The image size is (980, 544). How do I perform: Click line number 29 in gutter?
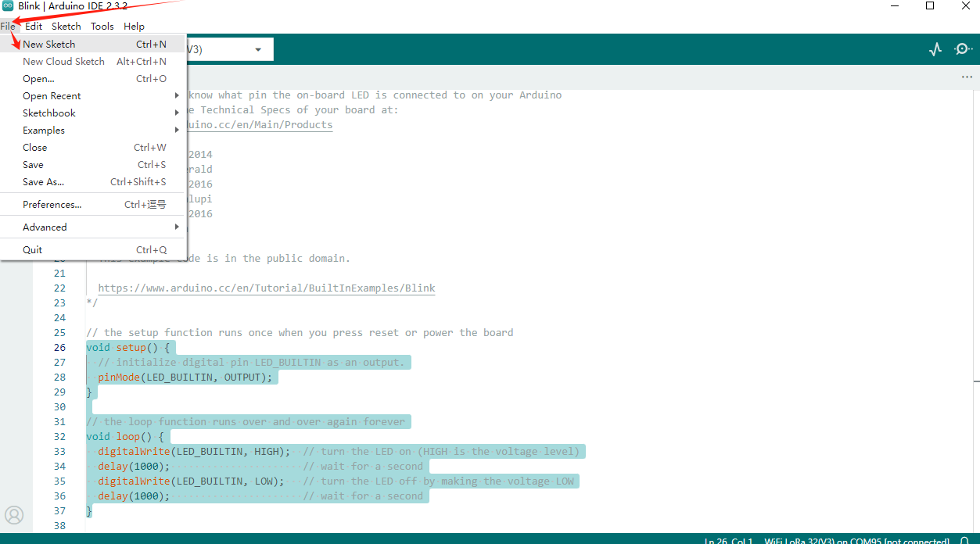pos(59,392)
